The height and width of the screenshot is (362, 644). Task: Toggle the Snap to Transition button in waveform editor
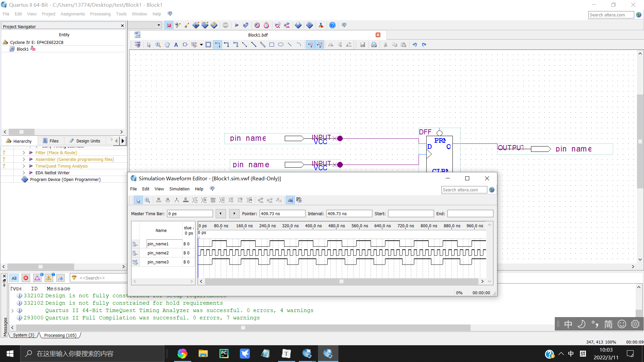290,200
